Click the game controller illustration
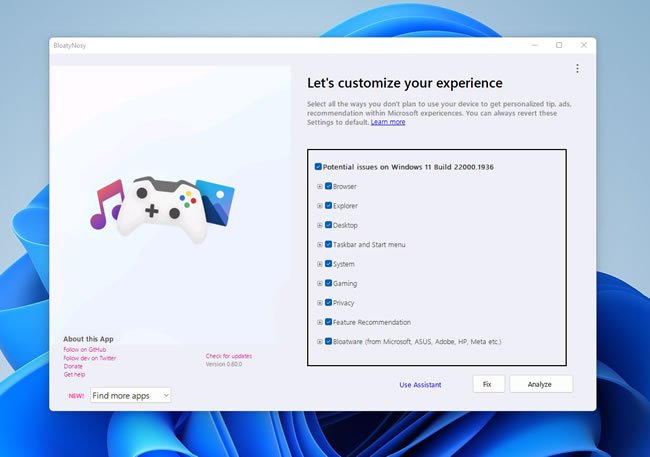The width and height of the screenshot is (650, 457). pyautogui.click(x=162, y=209)
